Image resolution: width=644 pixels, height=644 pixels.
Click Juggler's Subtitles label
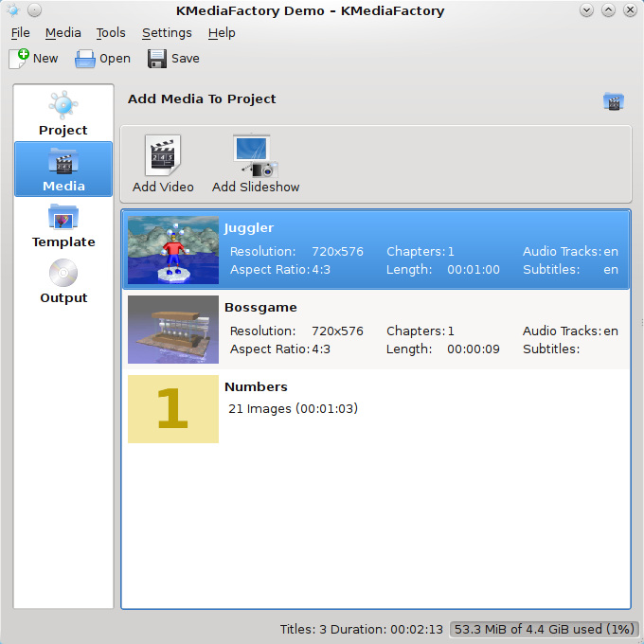[551, 270]
